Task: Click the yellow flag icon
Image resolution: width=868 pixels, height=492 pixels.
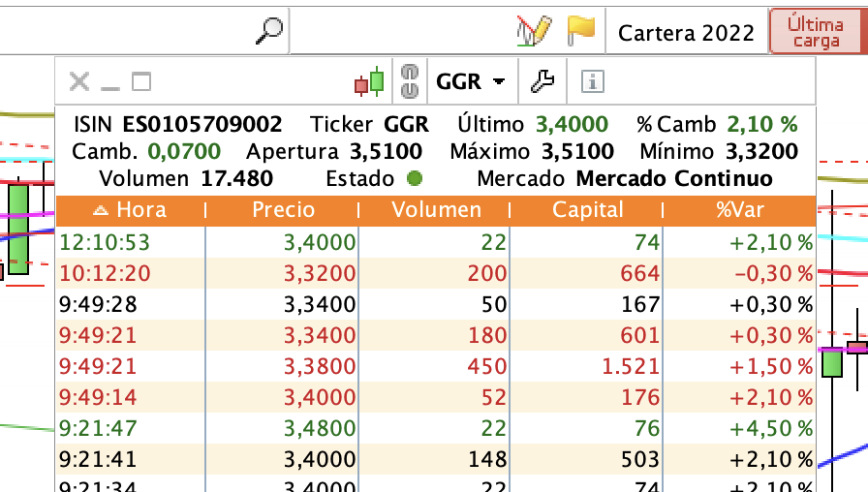Action: pos(580,30)
